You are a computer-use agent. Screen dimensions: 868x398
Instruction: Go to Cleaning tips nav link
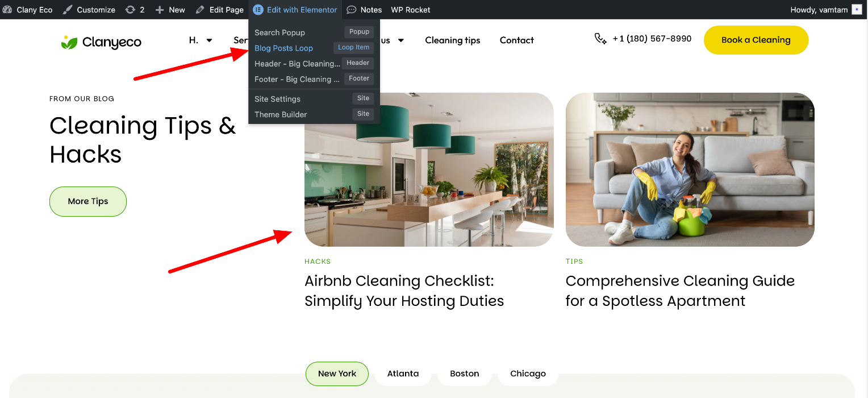tap(453, 40)
